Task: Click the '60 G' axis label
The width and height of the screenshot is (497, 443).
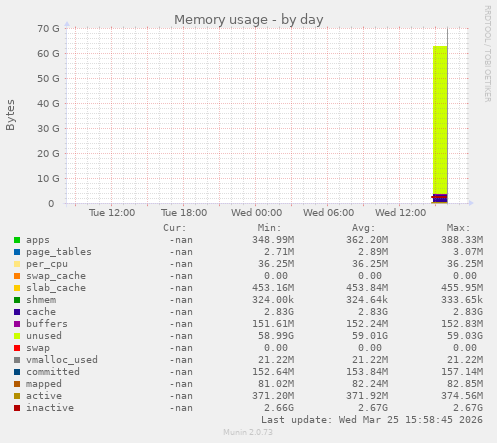Action: 48,54
